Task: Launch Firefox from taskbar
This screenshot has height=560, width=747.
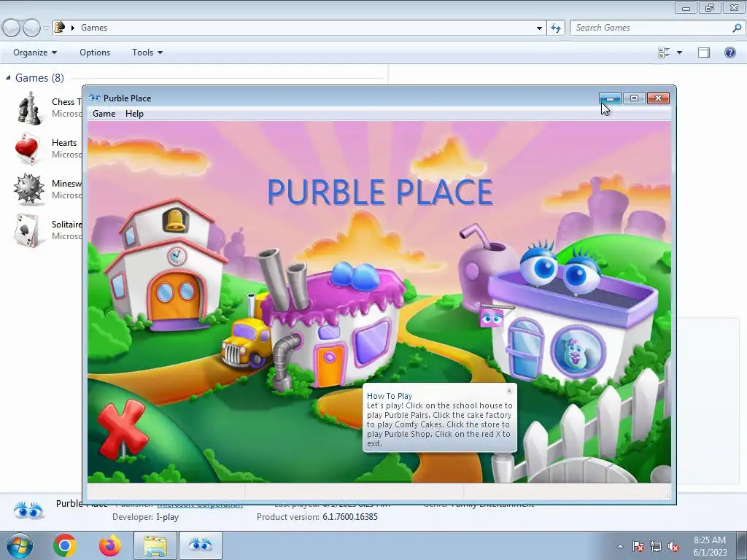Action: pyautogui.click(x=110, y=545)
